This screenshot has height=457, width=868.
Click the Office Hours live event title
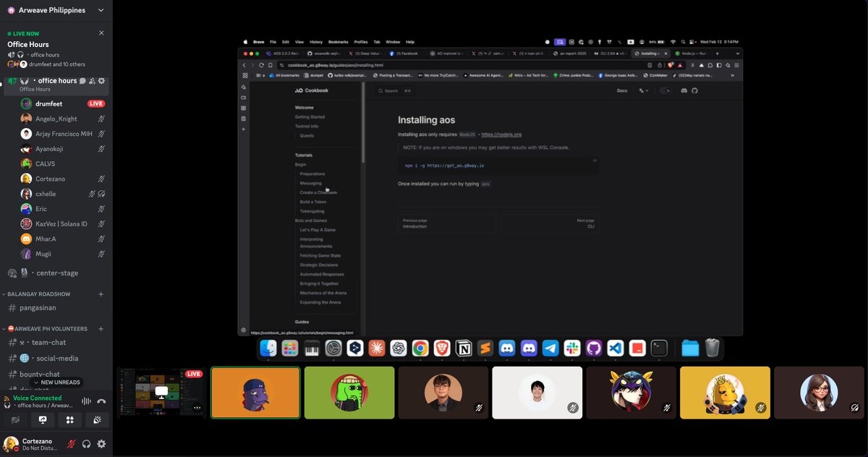[28, 44]
